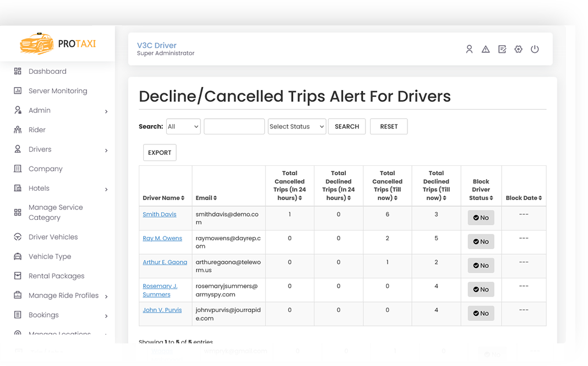Toggle block status No for John V. Purvis
This screenshot has width=588, height=366.
click(481, 313)
